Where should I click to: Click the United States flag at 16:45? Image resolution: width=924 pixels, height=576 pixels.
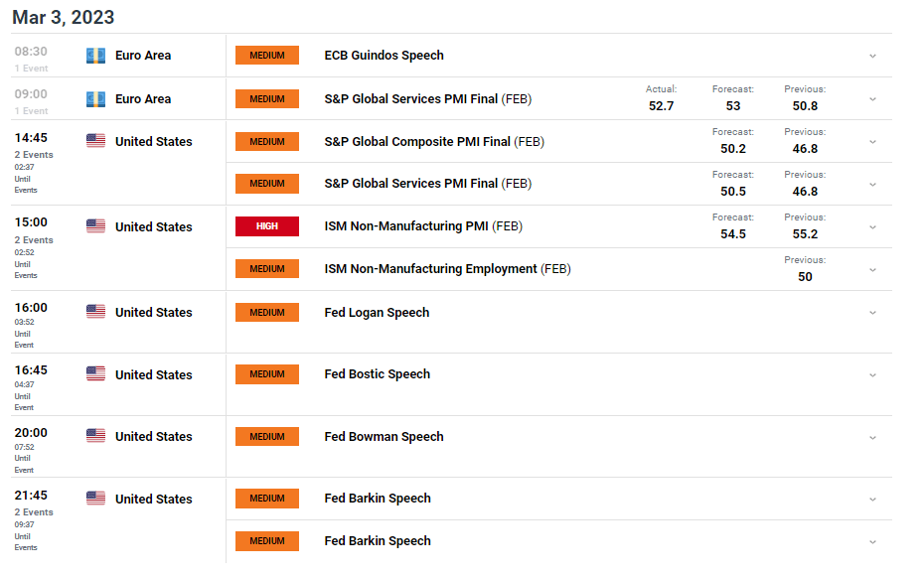coord(95,374)
